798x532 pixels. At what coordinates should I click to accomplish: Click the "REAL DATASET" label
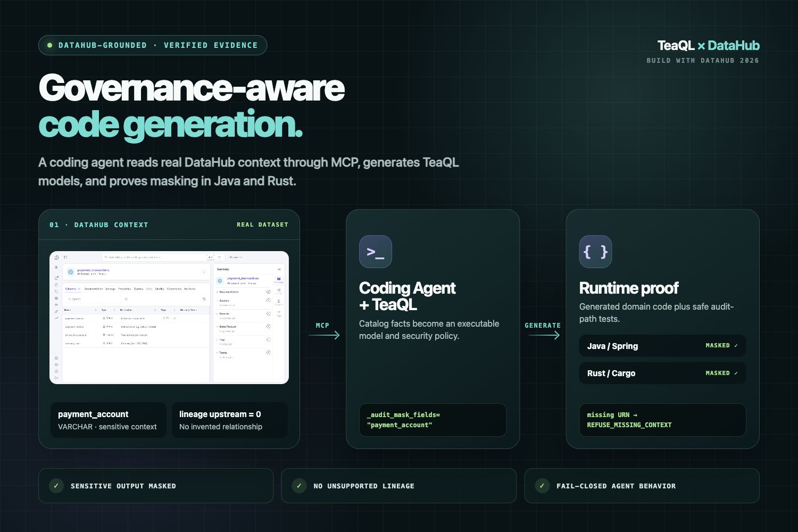262,225
